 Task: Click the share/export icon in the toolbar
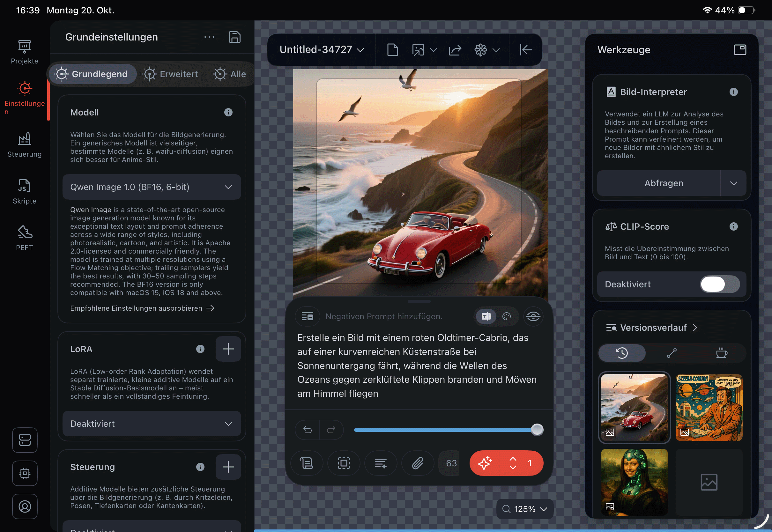[455, 50]
